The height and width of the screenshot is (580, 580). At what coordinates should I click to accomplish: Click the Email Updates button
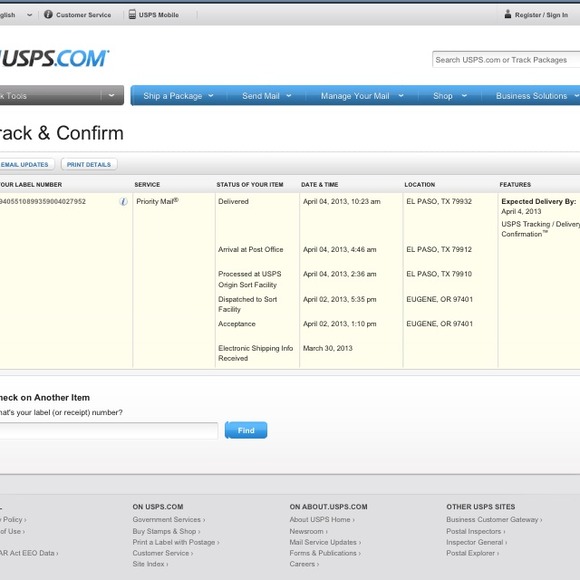(x=26, y=164)
